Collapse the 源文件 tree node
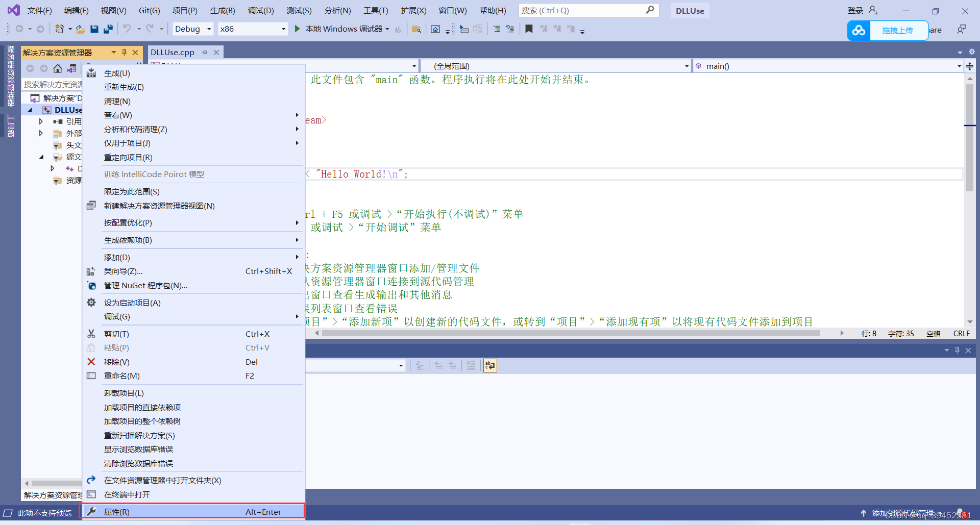The width and height of the screenshot is (980, 525). 41,157
